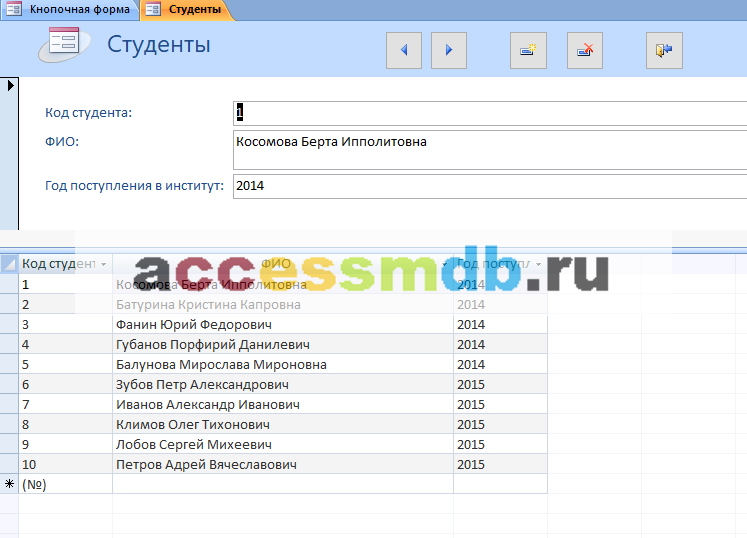
Task: Click Код студента column header
Action: click(65, 264)
